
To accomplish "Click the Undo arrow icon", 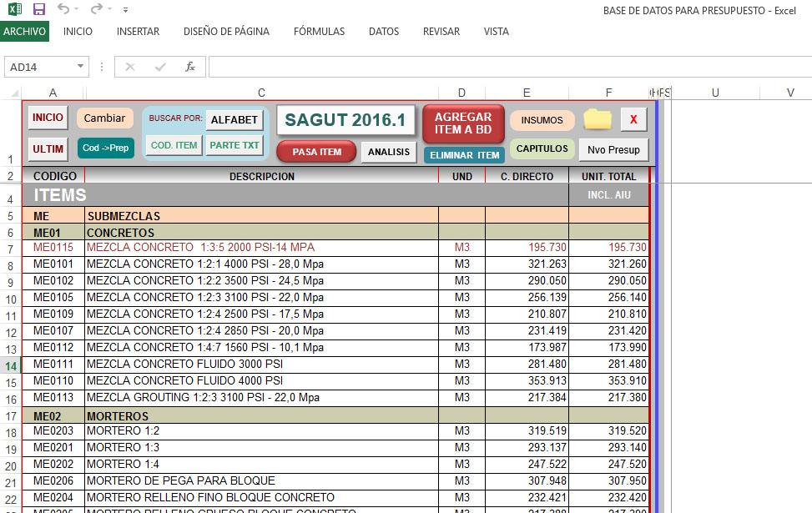I will coord(63,9).
